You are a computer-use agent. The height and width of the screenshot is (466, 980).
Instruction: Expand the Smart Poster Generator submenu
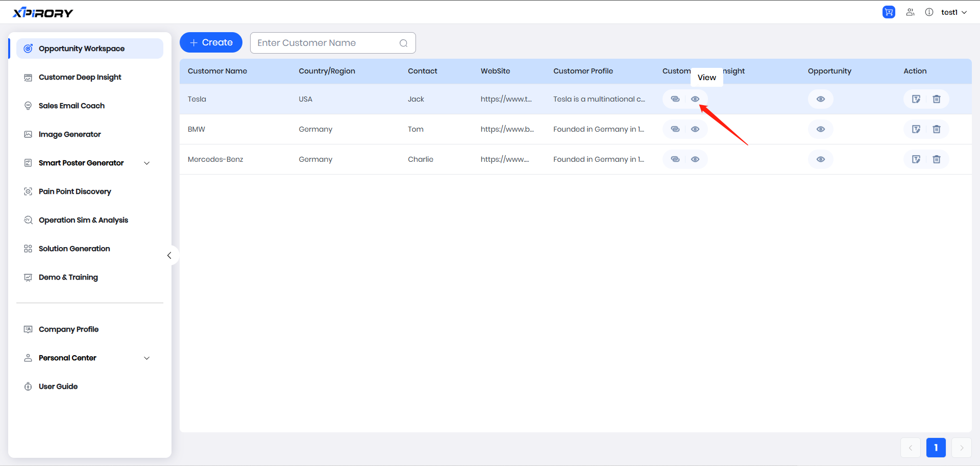pyautogui.click(x=147, y=163)
